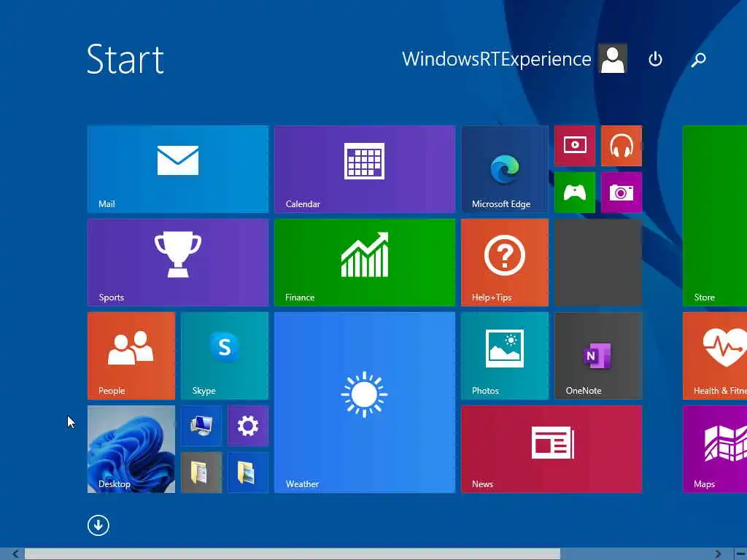Open the Camera tile
This screenshot has width=747, height=560.
tap(622, 192)
